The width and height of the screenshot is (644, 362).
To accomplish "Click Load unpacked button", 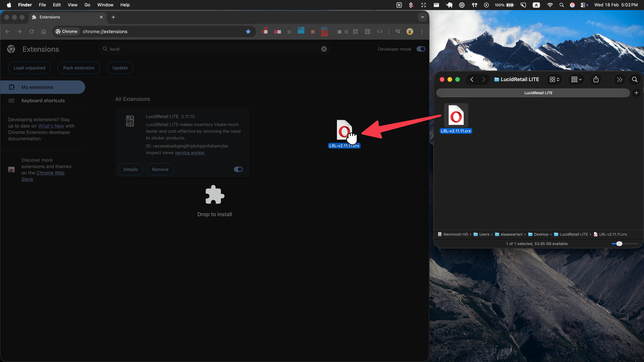I will 30,68.
